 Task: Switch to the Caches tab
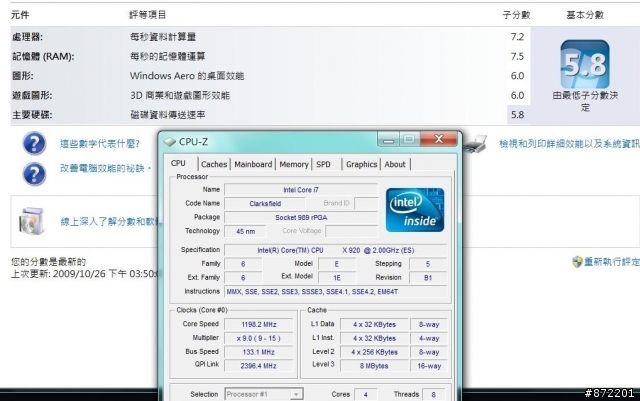pos(214,164)
